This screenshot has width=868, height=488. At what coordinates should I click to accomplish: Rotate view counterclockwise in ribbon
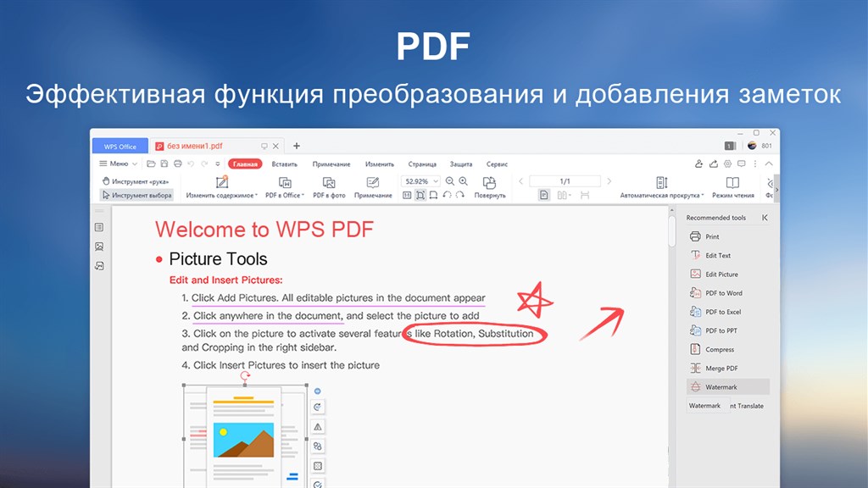click(447, 196)
